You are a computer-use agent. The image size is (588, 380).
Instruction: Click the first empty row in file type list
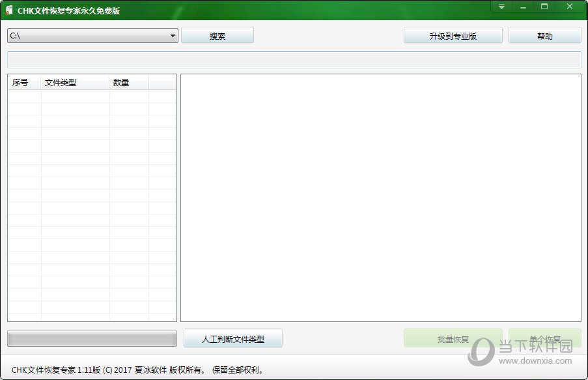pos(91,96)
